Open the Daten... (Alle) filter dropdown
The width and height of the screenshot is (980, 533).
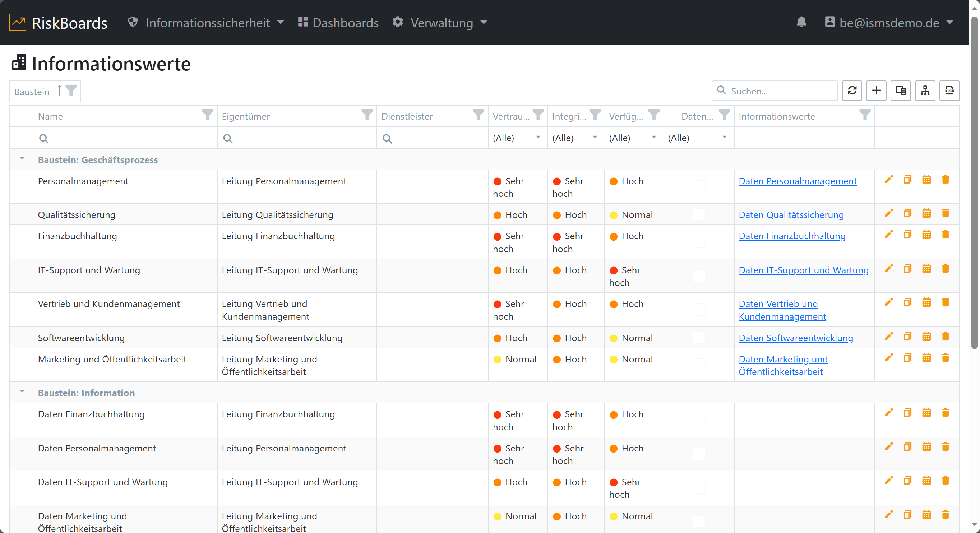(x=698, y=138)
